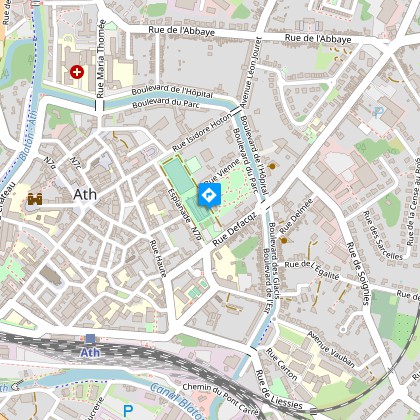
Task: Click the blue parking P icon at bottom
Action: pyautogui.click(x=128, y=411)
